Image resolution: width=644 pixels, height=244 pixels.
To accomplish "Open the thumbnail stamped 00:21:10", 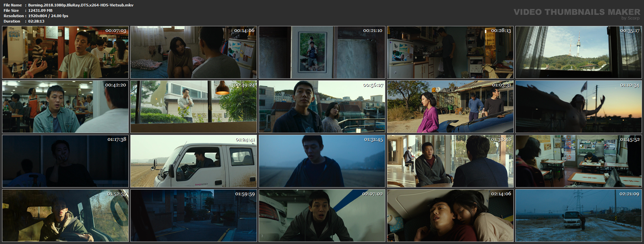I will (x=322, y=52).
